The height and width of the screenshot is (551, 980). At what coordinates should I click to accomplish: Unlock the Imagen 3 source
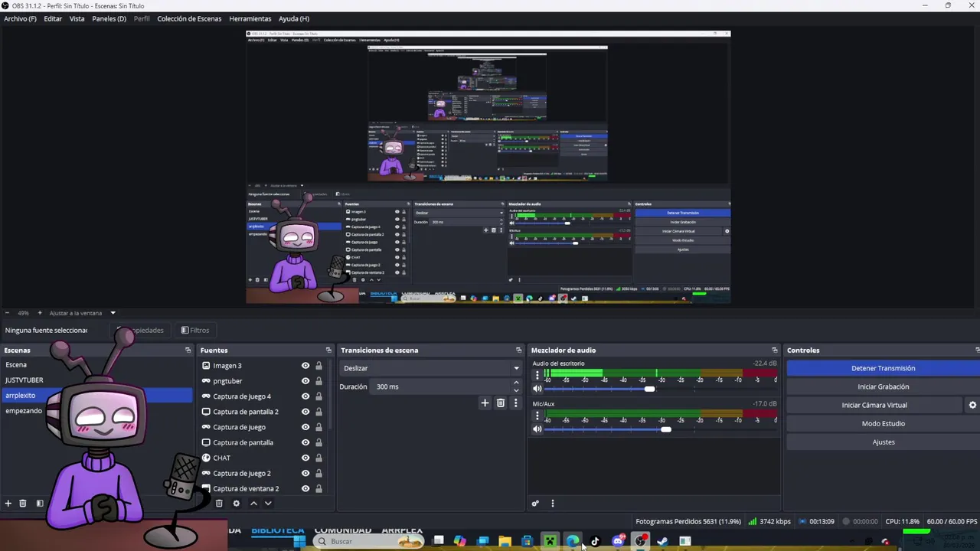(x=318, y=366)
